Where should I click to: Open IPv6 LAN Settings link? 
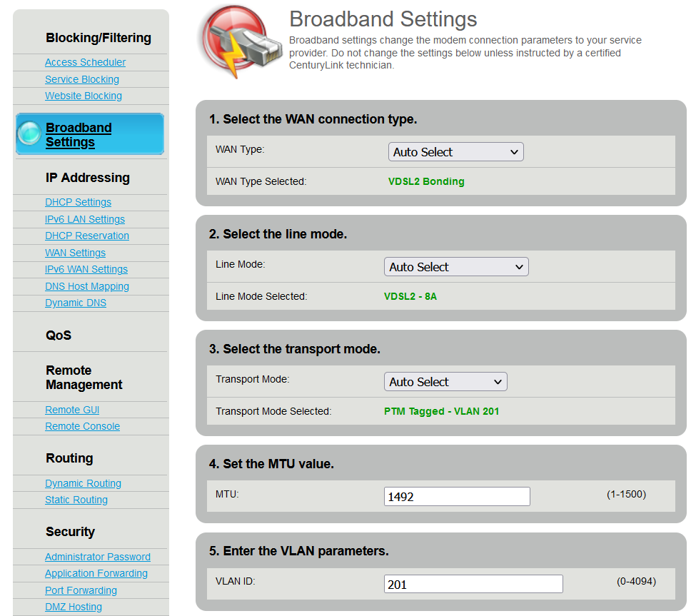click(85, 219)
